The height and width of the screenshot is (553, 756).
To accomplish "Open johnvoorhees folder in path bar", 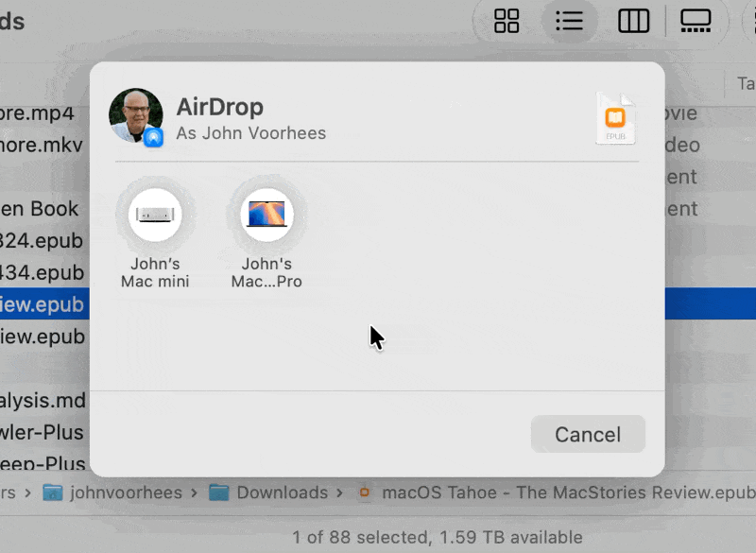I will coord(112,493).
